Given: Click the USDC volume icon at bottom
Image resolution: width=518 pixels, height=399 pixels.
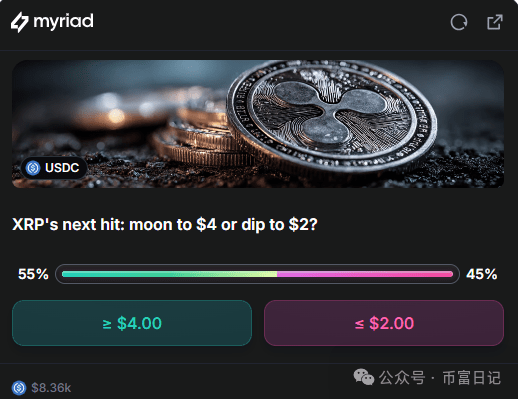Looking at the screenshot, I should 19,388.
